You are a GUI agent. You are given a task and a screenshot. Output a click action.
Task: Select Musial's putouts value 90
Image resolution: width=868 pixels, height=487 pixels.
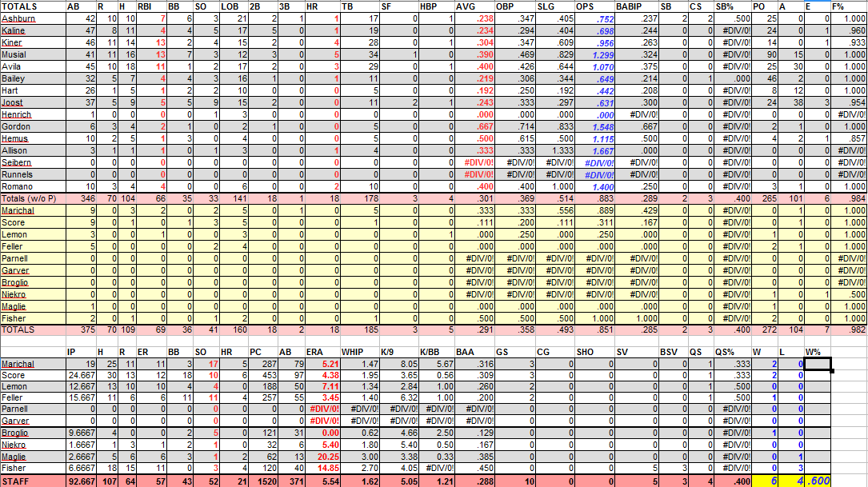pos(765,55)
